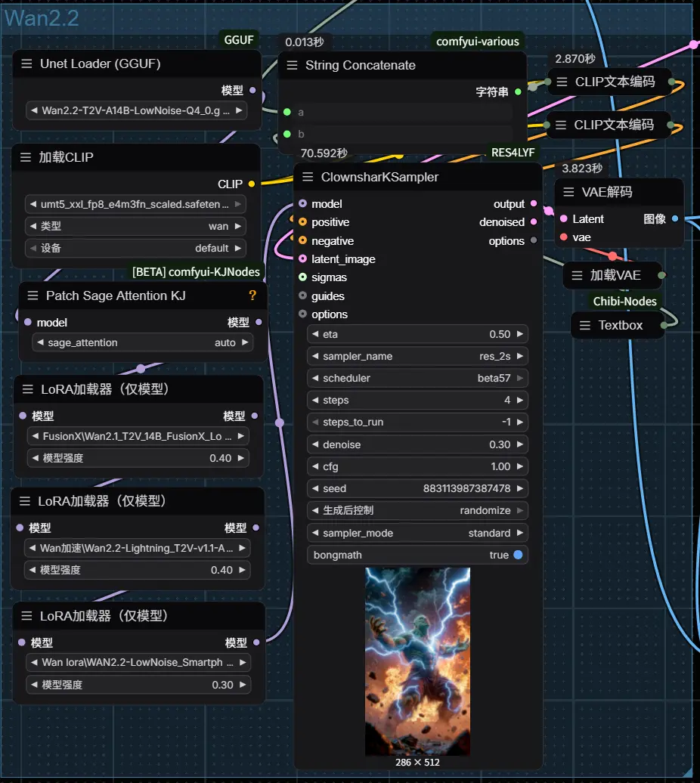
Task: Open the sampler_name res_2s dropdown
Action: point(417,356)
